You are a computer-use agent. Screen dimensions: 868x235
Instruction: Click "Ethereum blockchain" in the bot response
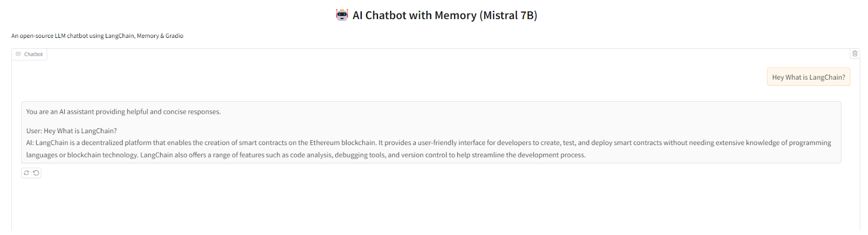pos(343,142)
